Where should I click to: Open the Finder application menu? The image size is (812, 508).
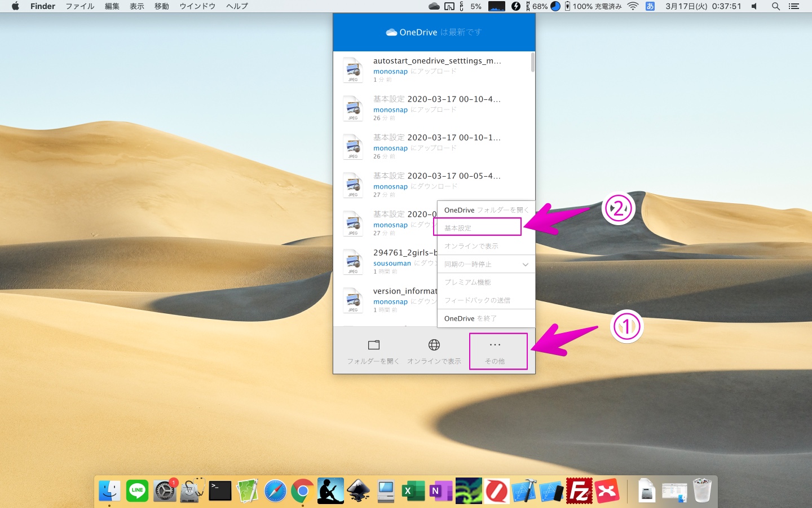click(43, 6)
